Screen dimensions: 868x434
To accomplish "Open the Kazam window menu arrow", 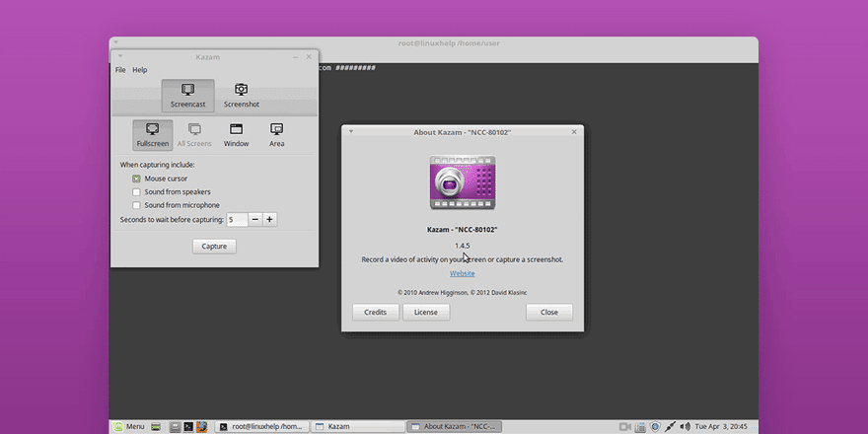I will point(117,57).
